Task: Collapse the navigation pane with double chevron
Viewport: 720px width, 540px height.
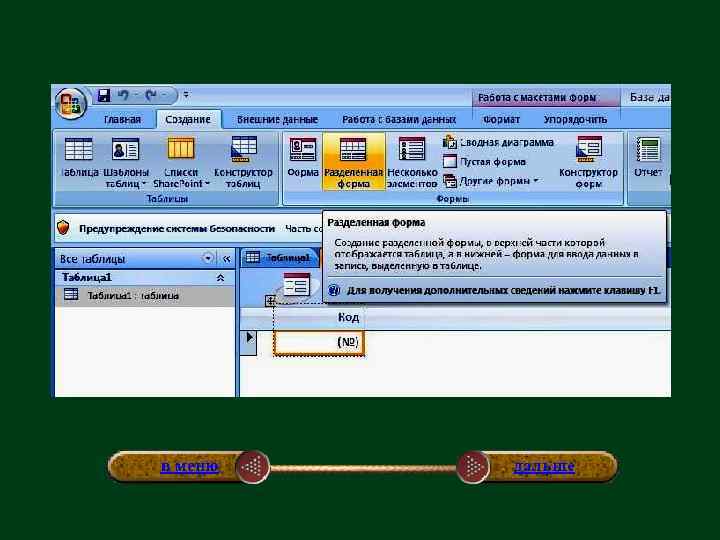Action: pos(226,259)
